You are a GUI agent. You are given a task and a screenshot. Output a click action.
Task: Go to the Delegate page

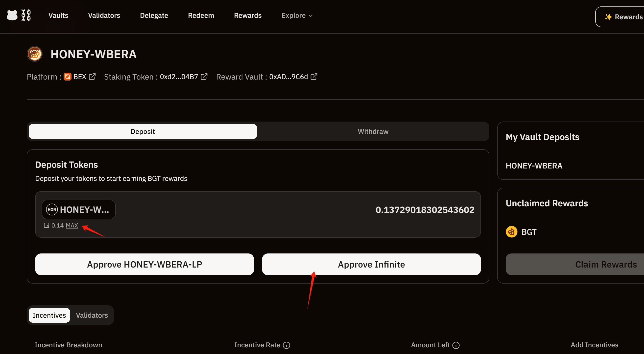154,16
